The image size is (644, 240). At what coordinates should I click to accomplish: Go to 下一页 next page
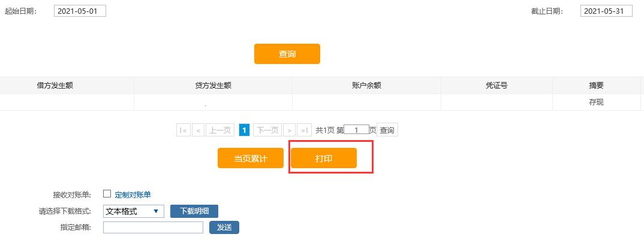(267, 130)
